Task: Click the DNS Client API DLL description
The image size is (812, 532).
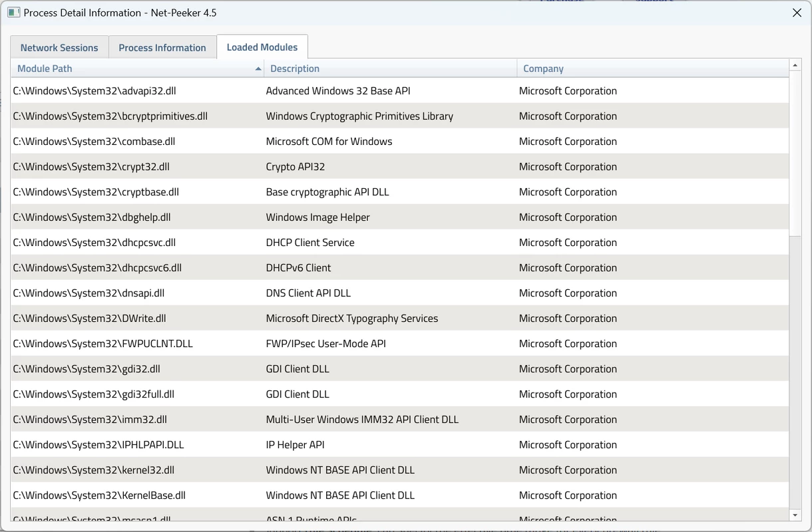Action: tap(308, 293)
